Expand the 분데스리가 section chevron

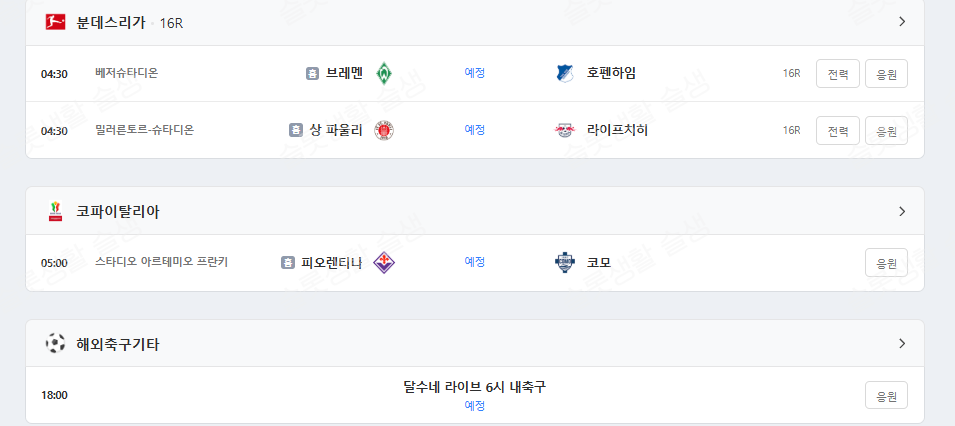pos(901,22)
